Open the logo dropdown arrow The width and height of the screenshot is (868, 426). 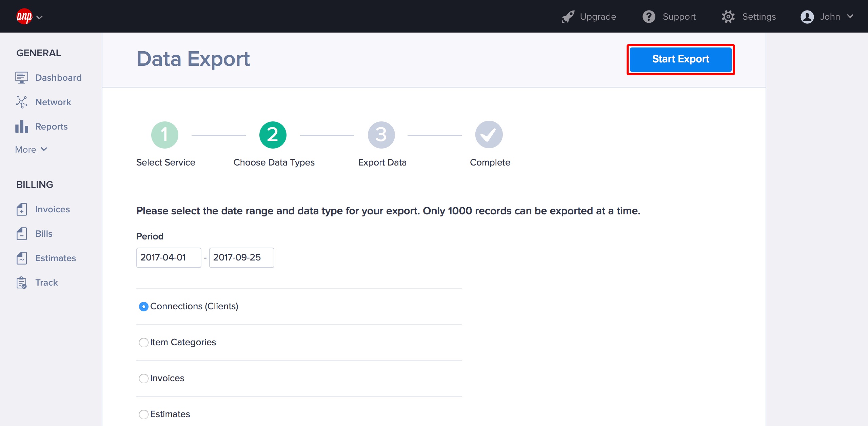39,17
